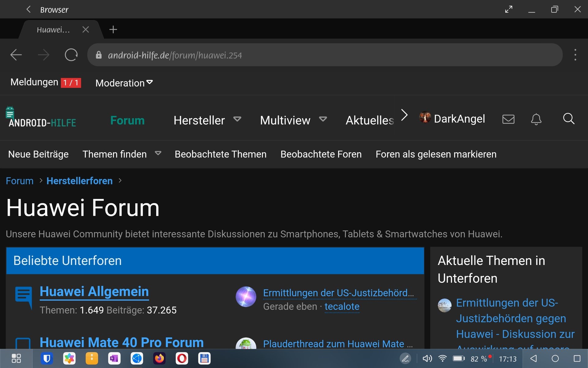Open Plauderthread zum Huawei Mate thread
Screen dimensions: 588x368
[x=338, y=344]
